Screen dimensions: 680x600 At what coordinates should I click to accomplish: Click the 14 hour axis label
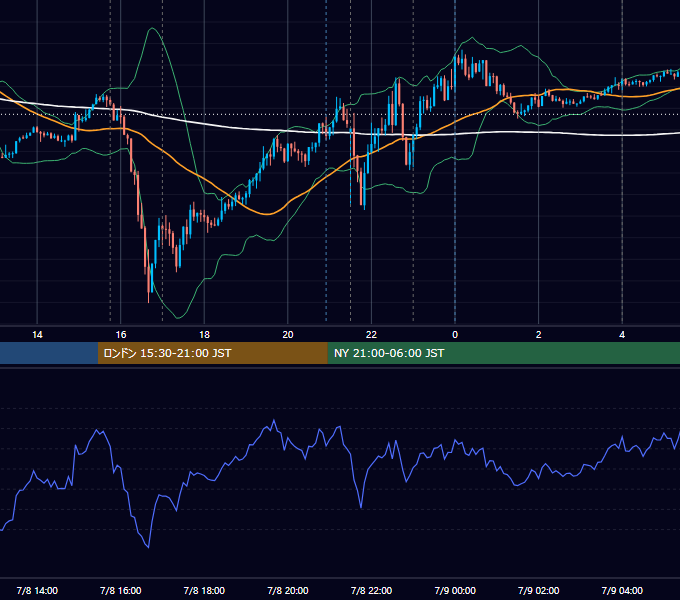pyautogui.click(x=37, y=335)
